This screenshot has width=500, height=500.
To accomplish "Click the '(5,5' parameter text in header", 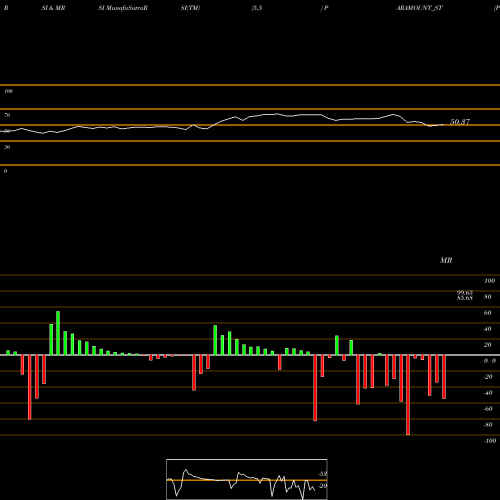I will 257,8.
